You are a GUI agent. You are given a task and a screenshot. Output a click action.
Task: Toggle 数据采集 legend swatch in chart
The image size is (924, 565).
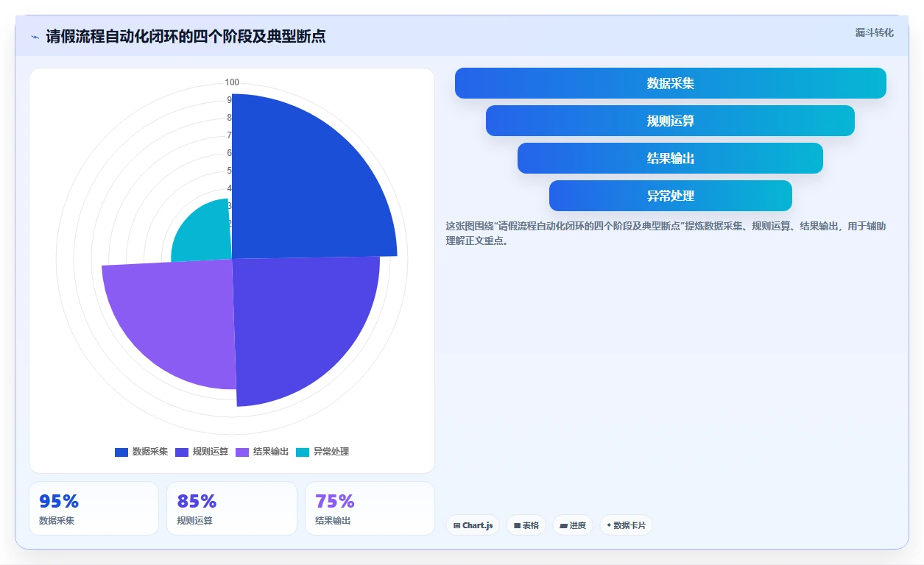[x=121, y=452]
